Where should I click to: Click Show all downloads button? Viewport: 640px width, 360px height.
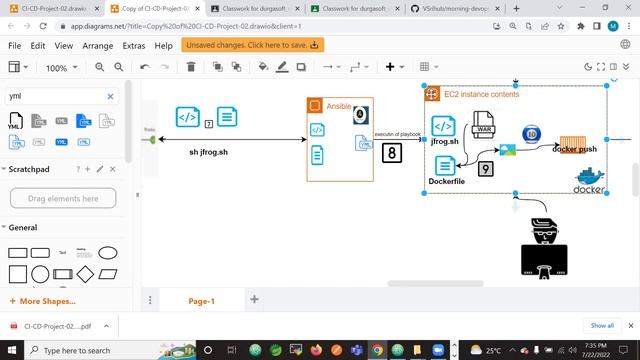click(x=602, y=325)
